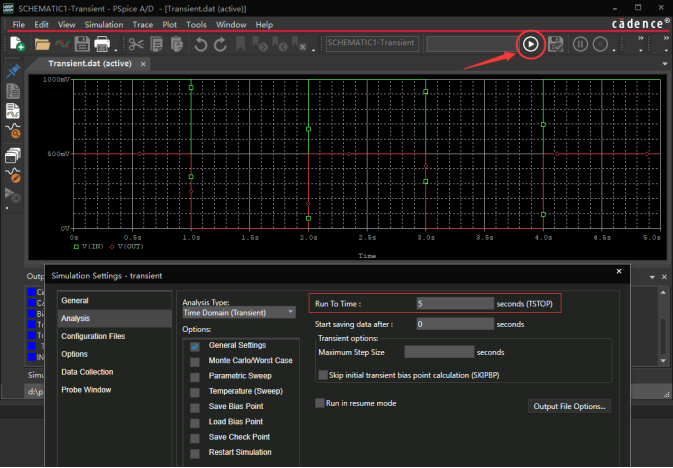Viewport: 673px width, 468px height.
Task: Enable Run in resume mode checkbox
Action: click(320, 403)
